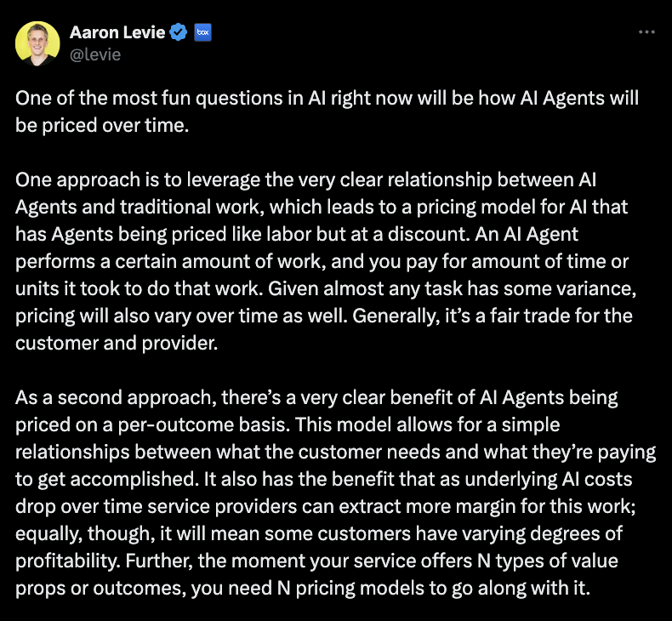
Task: Open the three-dot more options menu
Action: pyautogui.click(x=646, y=32)
